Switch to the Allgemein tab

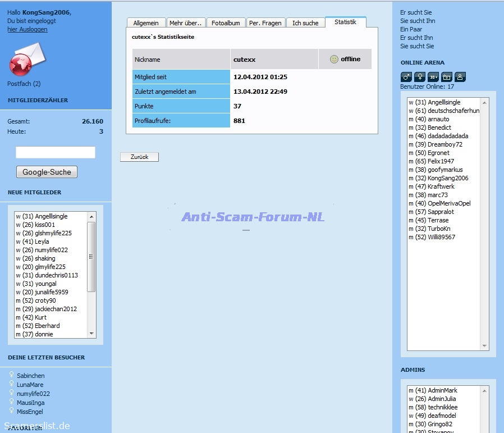click(x=146, y=23)
